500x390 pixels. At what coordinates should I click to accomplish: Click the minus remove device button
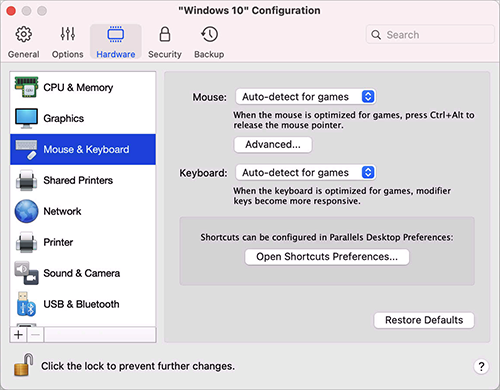36,334
